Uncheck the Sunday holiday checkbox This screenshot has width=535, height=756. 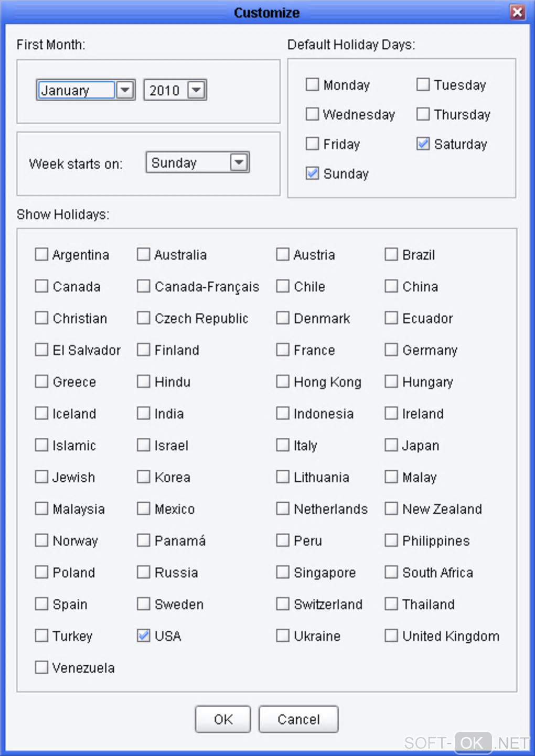coord(313,173)
